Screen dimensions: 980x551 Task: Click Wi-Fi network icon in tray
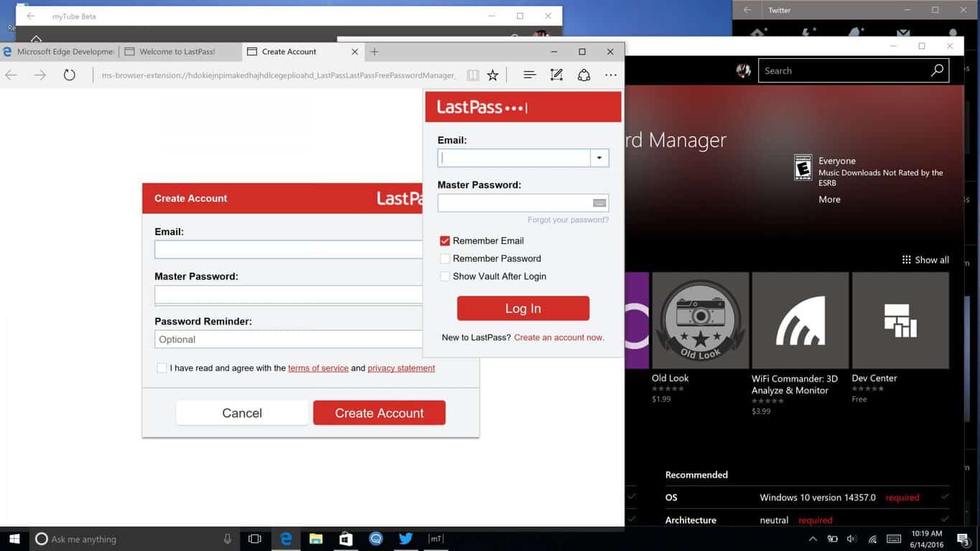pyautogui.click(x=872, y=539)
